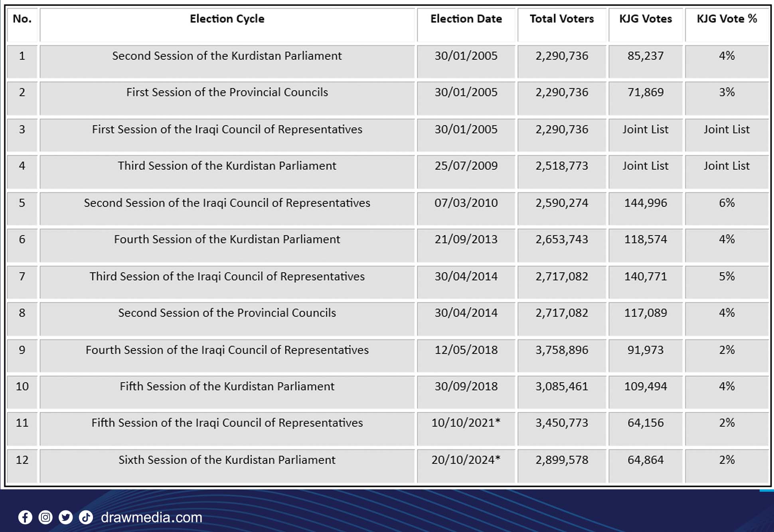Click the No. column header
Viewport: 774px width, 532px height.
tap(22, 19)
